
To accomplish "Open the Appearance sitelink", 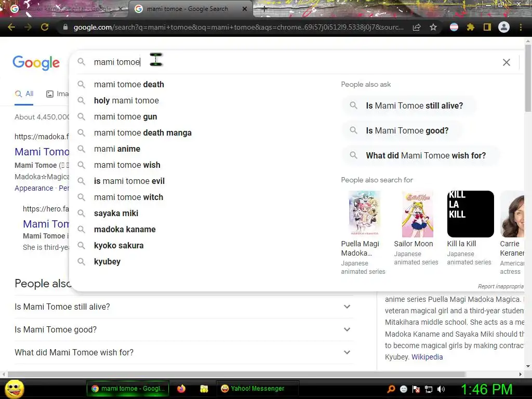I will pos(34,188).
